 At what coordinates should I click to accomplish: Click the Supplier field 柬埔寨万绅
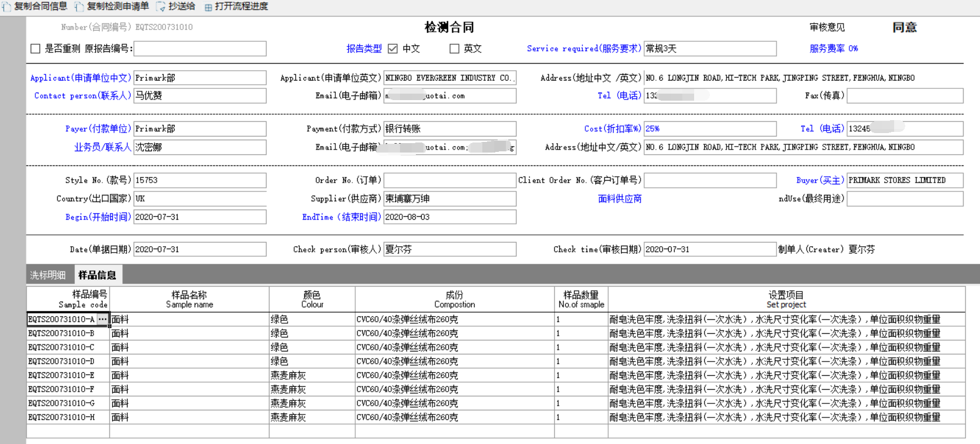(x=450, y=198)
